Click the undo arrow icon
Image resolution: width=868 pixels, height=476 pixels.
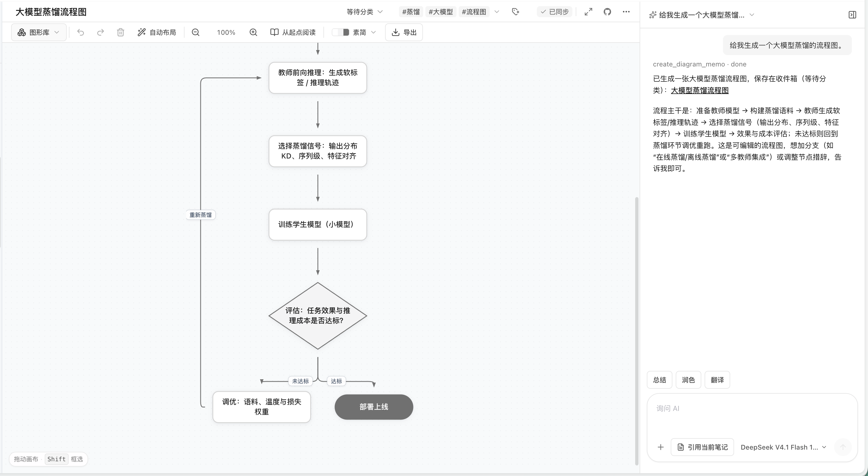click(x=80, y=32)
